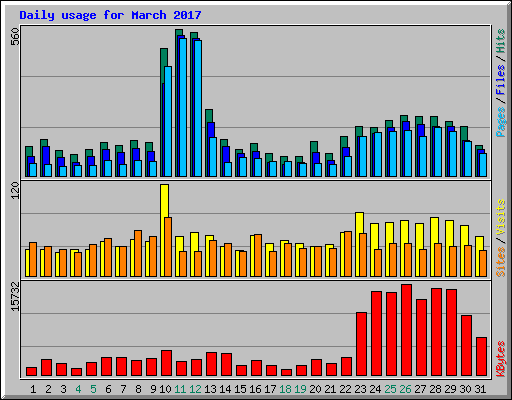The height and width of the screenshot is (400, 512).
Task: Click the red KBytes bar for day 31
Action: pos(481,357)
